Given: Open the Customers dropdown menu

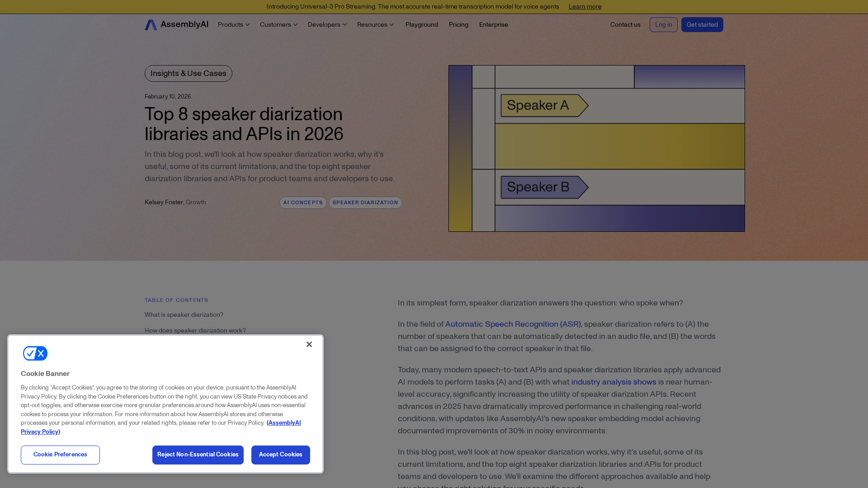Looking at the screenshot, I should click(x=278, y=25).
